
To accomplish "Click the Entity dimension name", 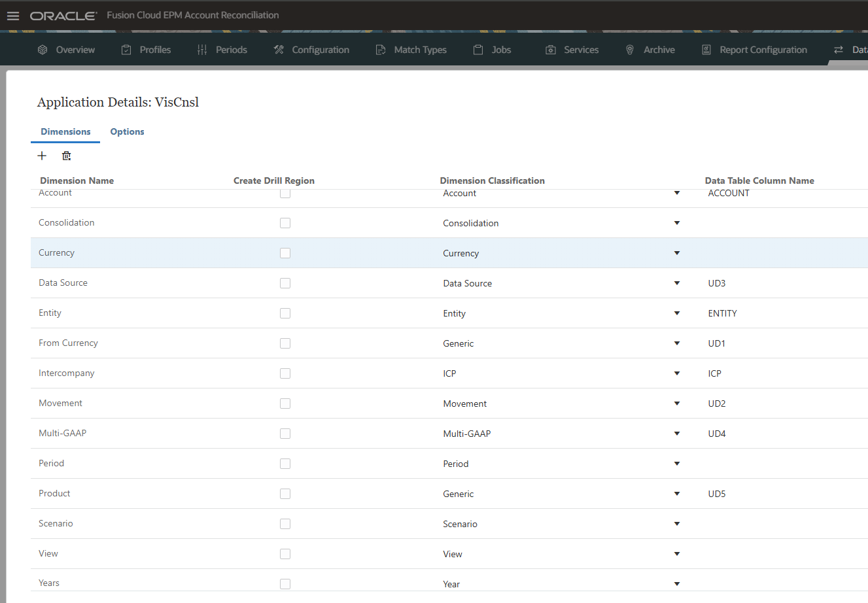I will 50,313.
